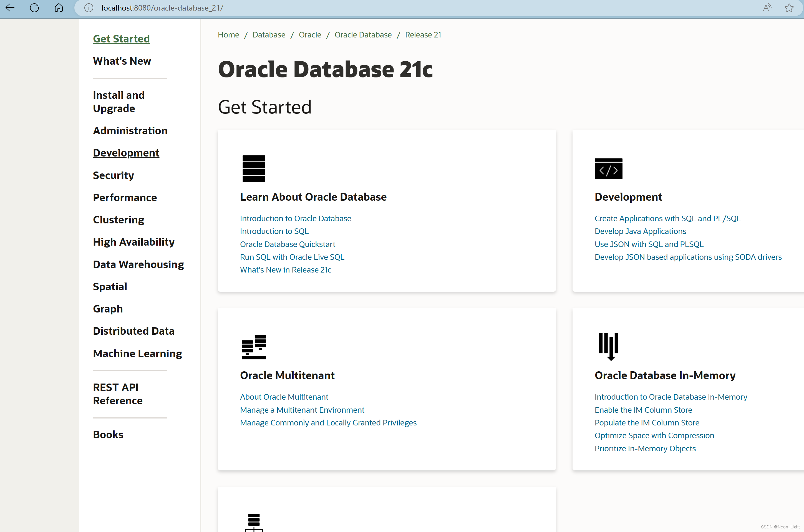This screenshot has height=532, width=804.
Task: Open Introduction to Oracle Database link
Action: (x=295, y=218)
